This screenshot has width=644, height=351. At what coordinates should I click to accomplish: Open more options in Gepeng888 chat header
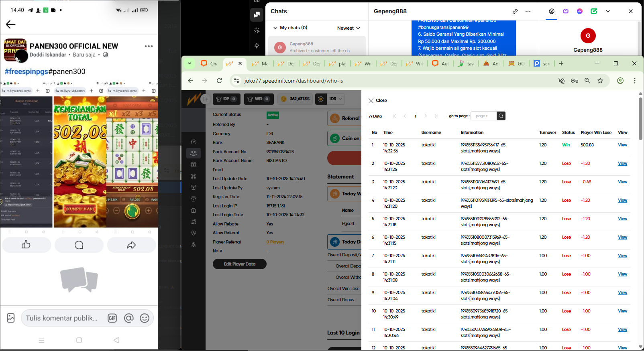[x=528, y=11]
